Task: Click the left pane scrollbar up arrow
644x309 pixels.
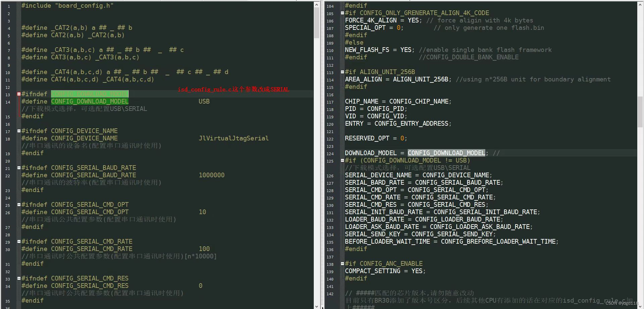Action: pyautogui.click(x=317, y=5)
